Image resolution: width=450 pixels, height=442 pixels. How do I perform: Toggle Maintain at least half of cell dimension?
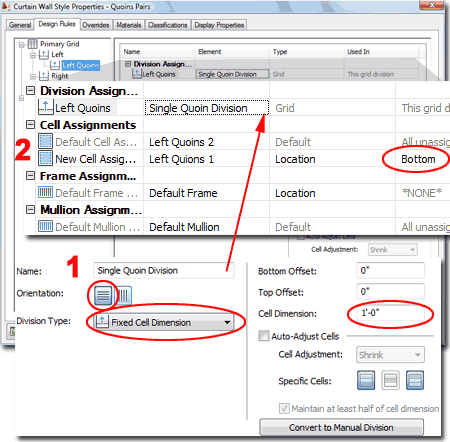coord(284,408)
